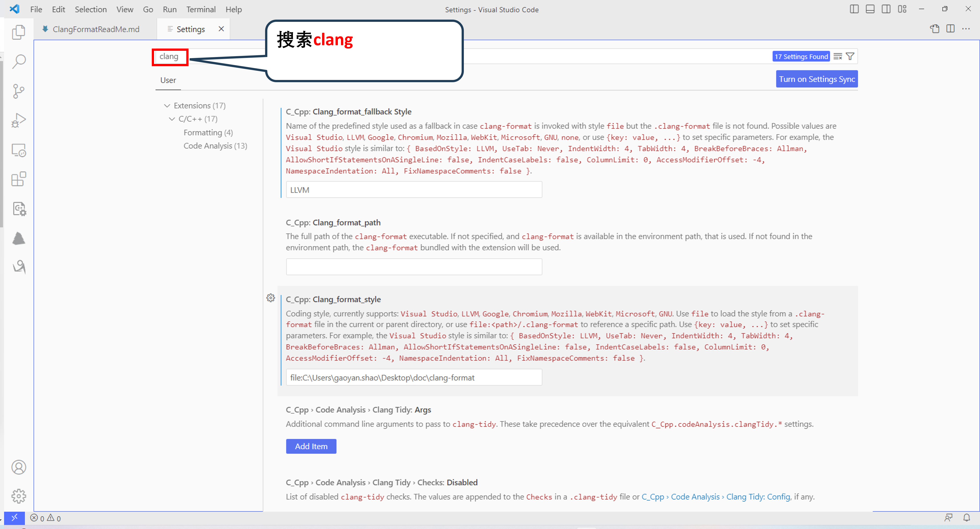
Task: Open Settings (JSON) file icon
Action: (x=934, y=29)
